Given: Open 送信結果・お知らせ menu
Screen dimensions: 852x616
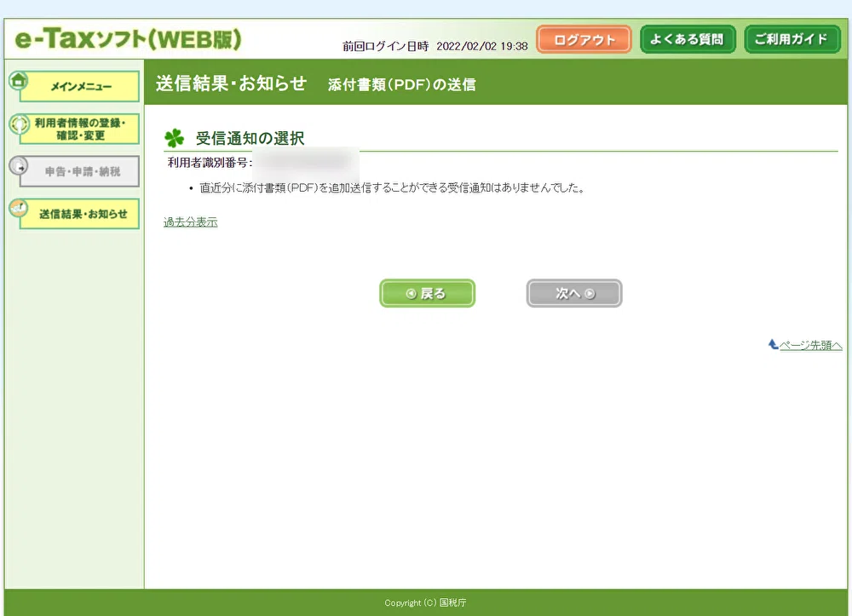Looking at the screenshot, I should coord(79,214).
